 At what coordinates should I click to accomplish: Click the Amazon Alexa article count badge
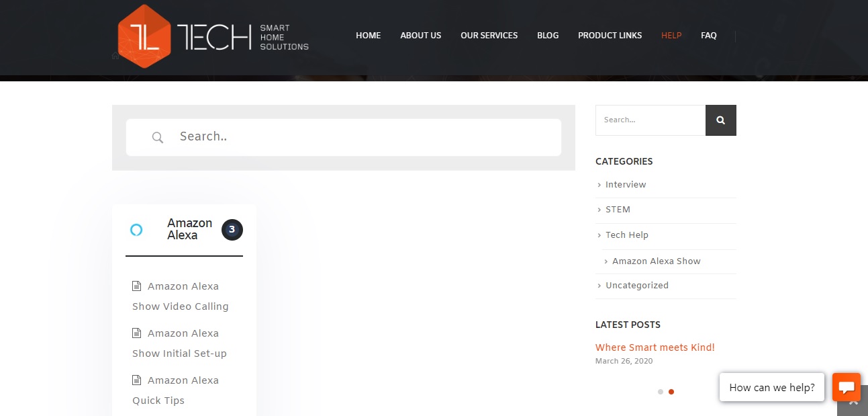click(x=232, y=230)
